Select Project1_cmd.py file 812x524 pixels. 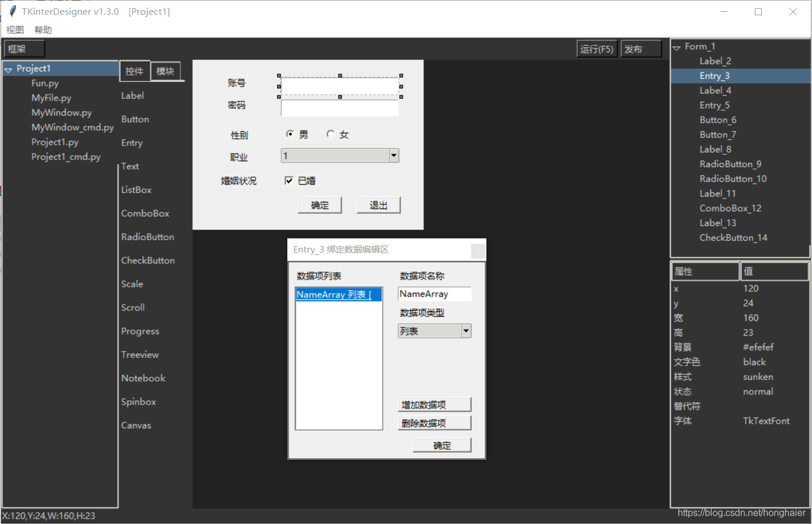[66, 157]
